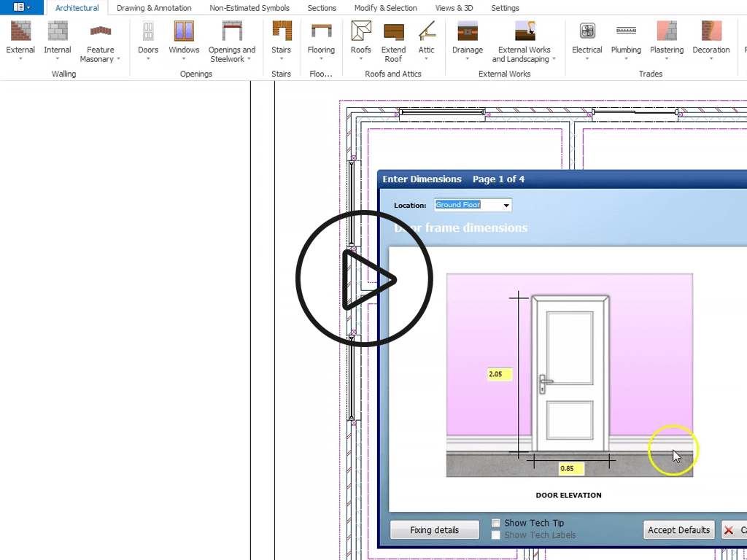Image resolution: width=747 pixels, height=560 pixels.
Task: Open the Windows tool icon
Action: tap(184, 31)
